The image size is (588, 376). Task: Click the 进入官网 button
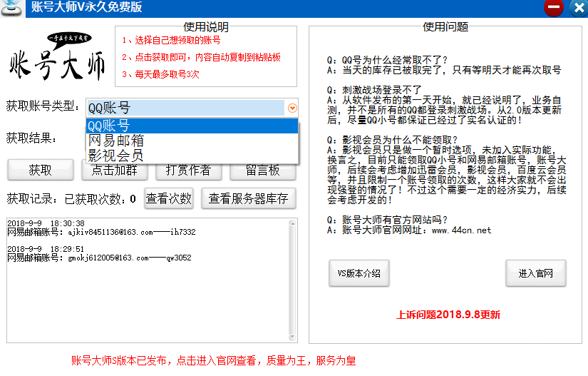pyautogui.click(x=535, y=273)
